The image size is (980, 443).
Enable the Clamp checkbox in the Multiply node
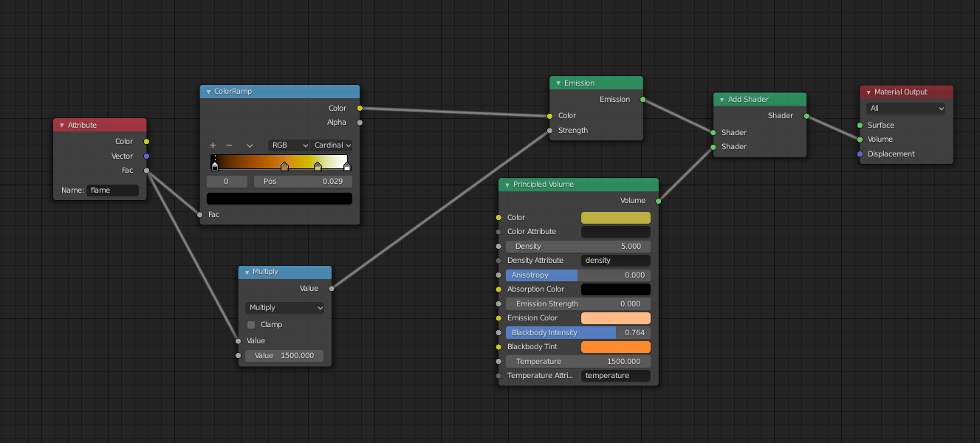point(251,324)
